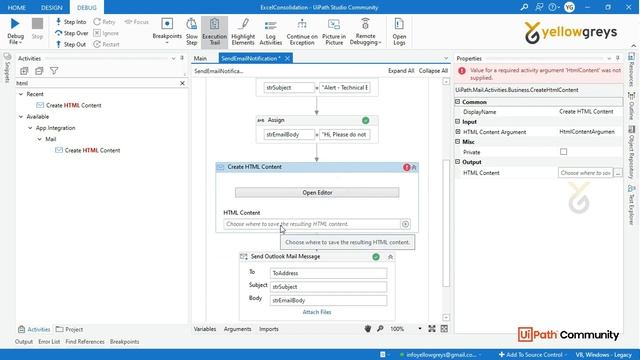Switch to the DESIGN ribbon tab
Screen dimensions: 640x360
tap(51, 7)
